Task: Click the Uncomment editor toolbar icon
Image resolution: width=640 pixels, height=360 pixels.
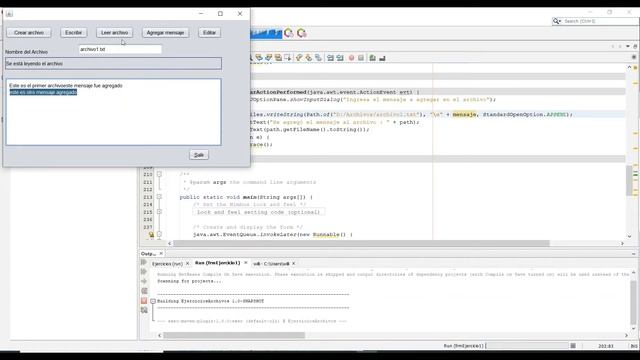Action: (382, 58)
